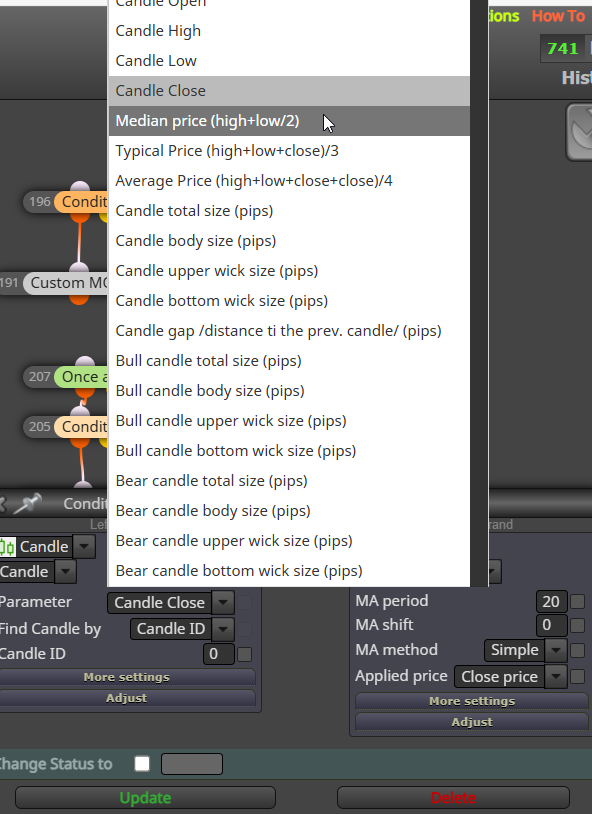Image resolution: width=592 pixels, height=814 pixels.
Task: Click More settings in the left operand panel
Action: (x=127, y=677)
